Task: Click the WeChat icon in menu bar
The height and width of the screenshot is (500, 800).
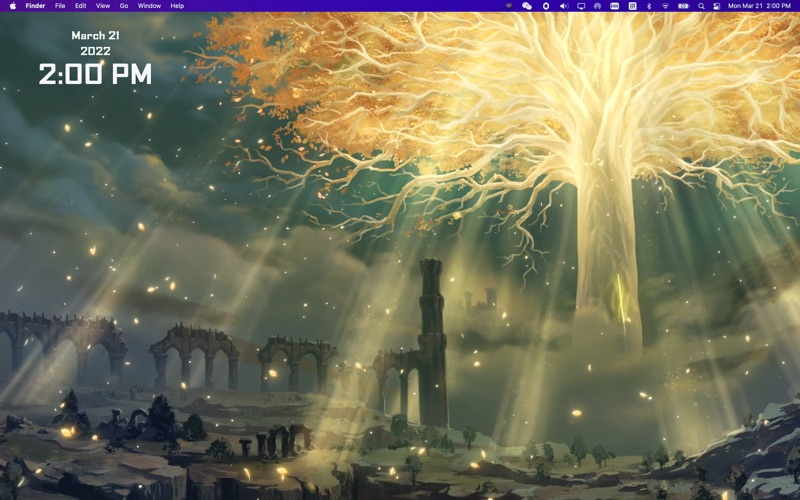Action: pyautogui.click(x=527, y=6)
